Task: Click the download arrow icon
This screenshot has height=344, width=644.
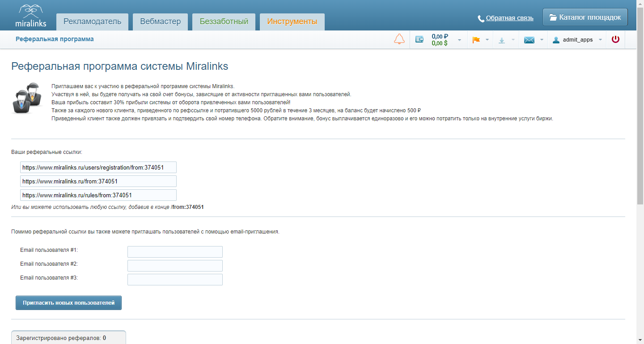Action: click(502, 40)
